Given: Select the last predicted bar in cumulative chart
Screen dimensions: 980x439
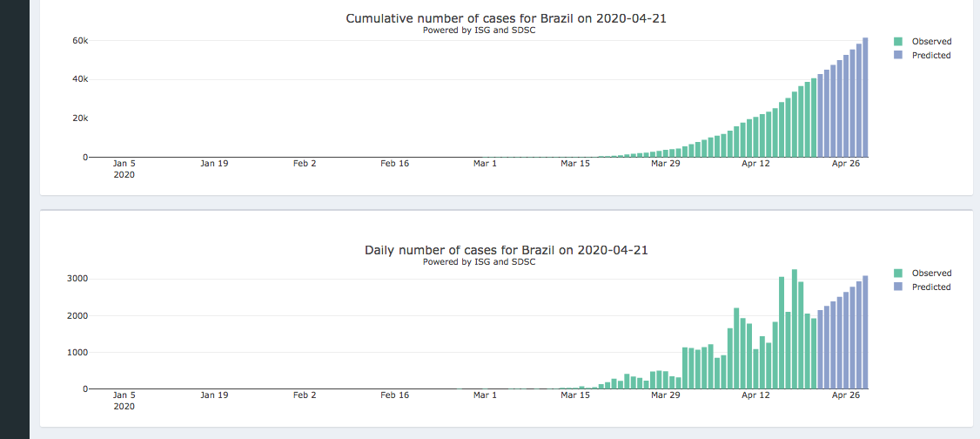Looking at the screenshot, I should pyautogui.click(x=865, y=98).
